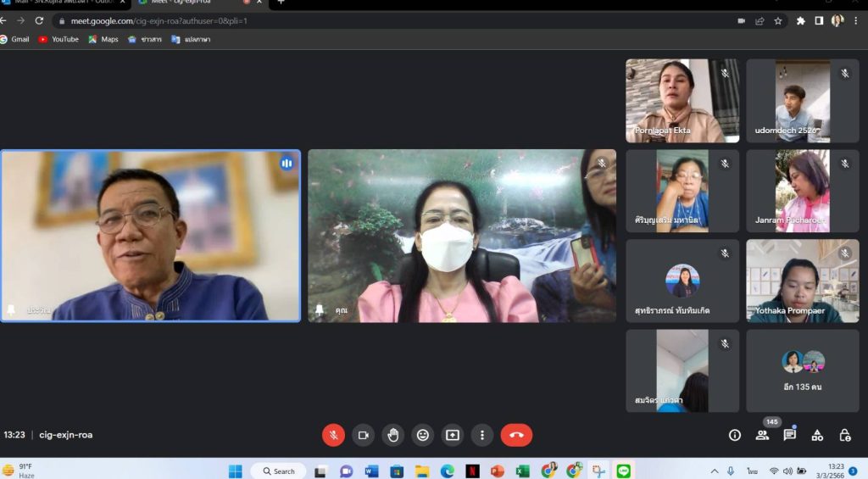Click muted mic icon on Pornlapat Ekta tile

point(725,73)
